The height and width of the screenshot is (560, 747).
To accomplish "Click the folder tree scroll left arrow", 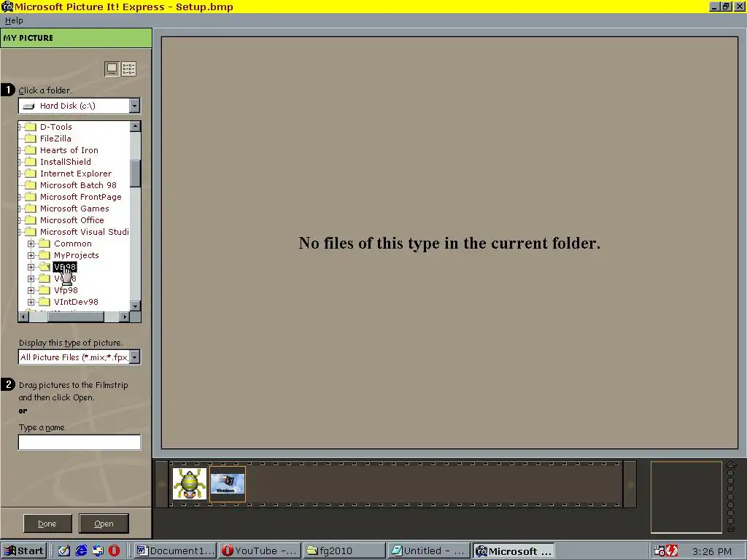I will [x=23, y=316].
